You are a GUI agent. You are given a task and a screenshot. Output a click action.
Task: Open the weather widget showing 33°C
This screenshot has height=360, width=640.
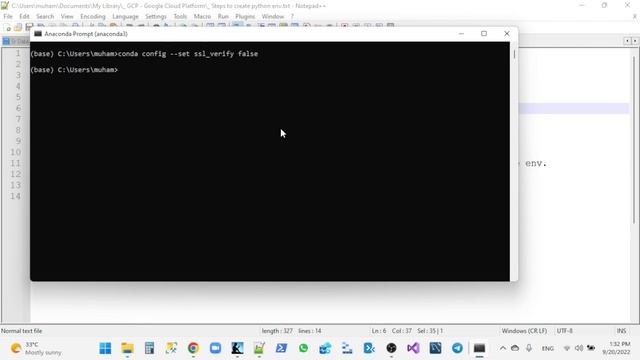36,348
